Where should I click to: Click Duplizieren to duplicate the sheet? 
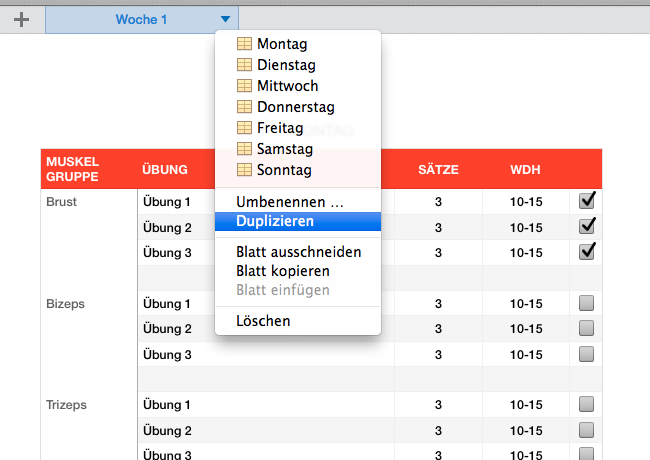tap(275, 221)
